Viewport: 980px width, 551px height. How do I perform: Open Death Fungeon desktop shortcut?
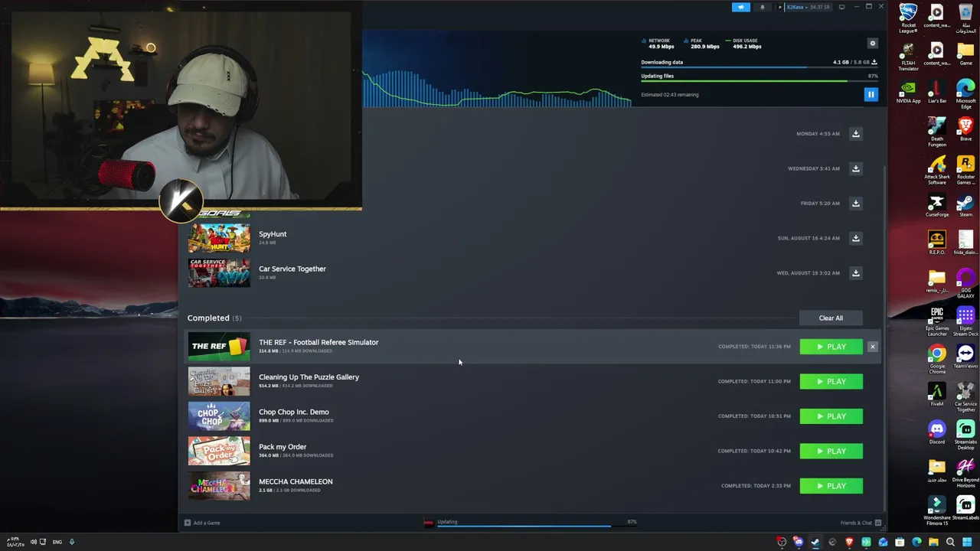(937, 132)
